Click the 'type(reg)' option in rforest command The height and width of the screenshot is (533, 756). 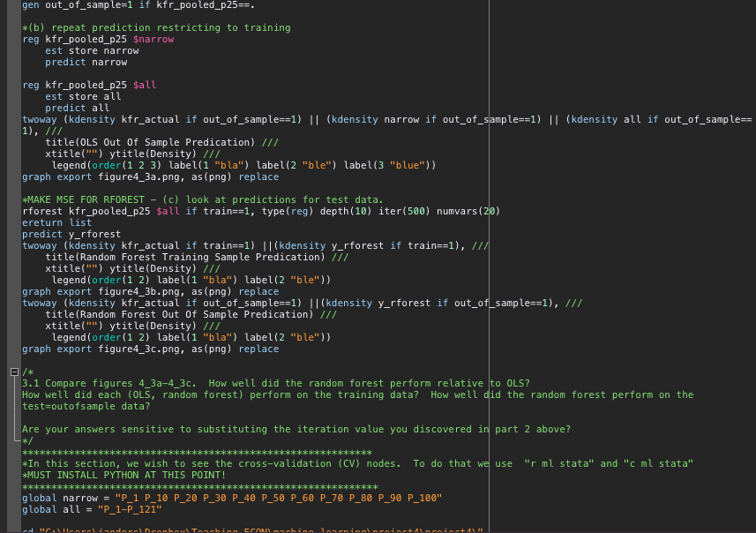tap(288, 211)
